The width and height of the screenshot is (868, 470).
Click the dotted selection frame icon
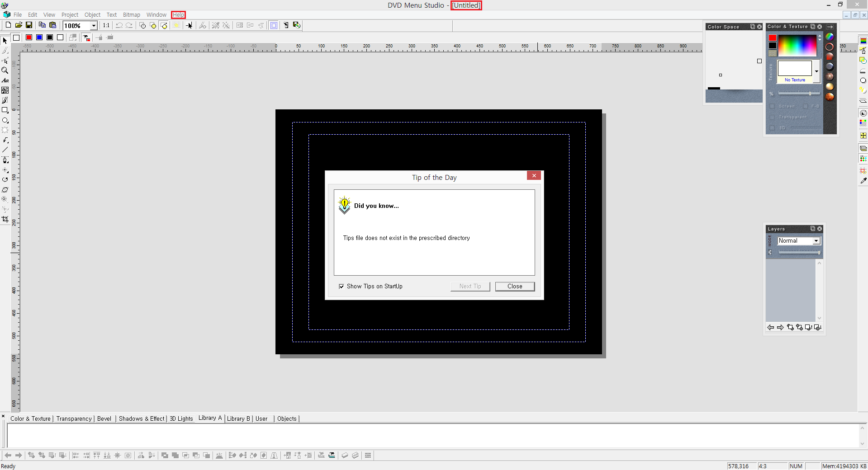point(274,25)
